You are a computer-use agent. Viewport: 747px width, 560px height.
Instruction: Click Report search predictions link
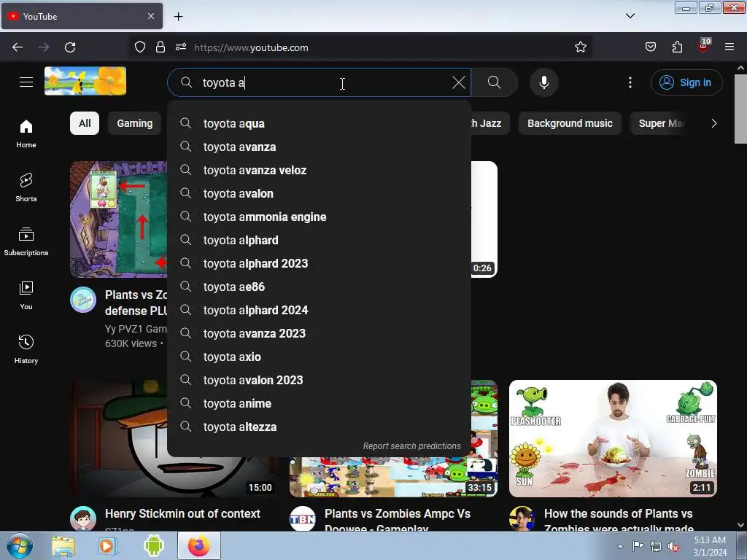click(x=411, y=446)
